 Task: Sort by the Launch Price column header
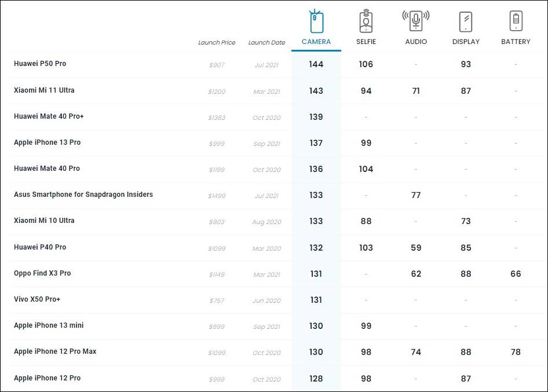coord(217,42)
